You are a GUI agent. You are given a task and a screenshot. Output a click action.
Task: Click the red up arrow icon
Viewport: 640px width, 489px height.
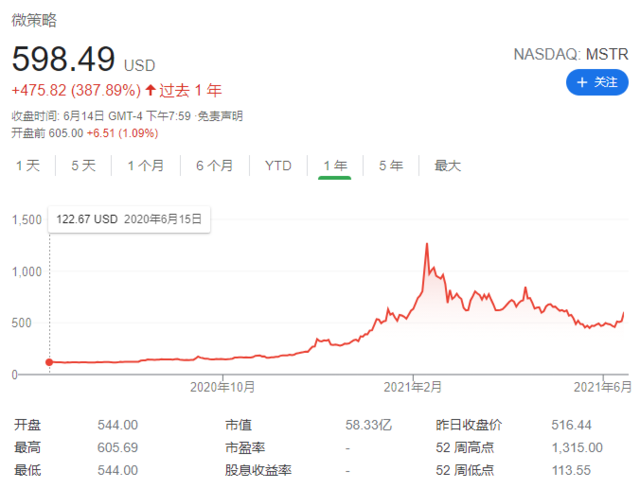[x=151, y=90]
